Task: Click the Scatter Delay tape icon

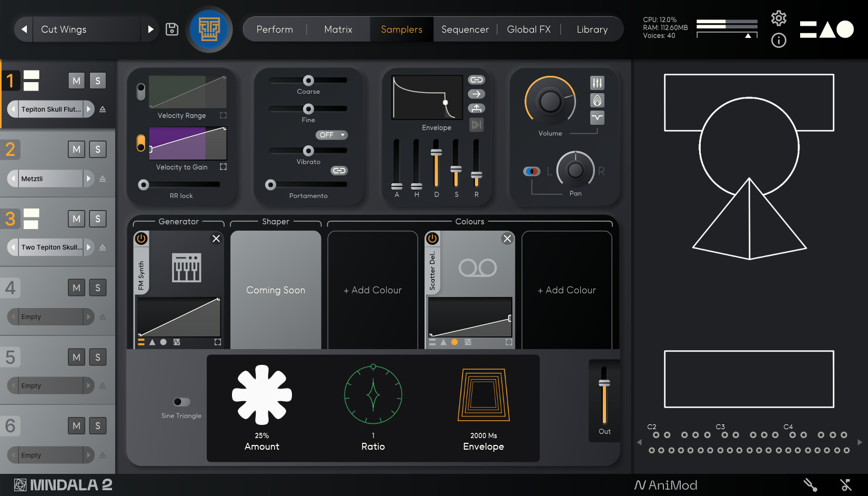Action: (477, 267)
